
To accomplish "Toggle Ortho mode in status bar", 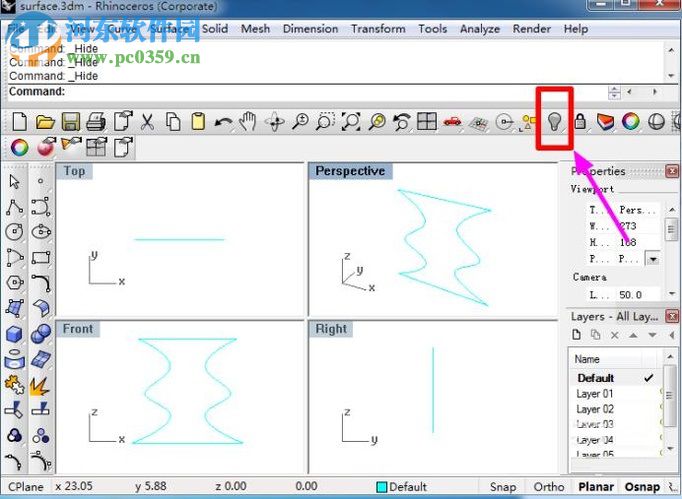I will click(x=548, y=487).
